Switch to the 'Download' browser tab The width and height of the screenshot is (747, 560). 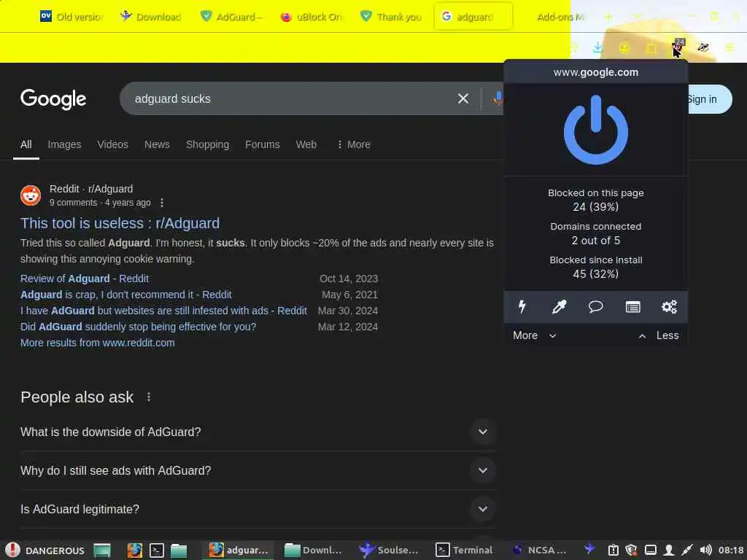point(151,17)
